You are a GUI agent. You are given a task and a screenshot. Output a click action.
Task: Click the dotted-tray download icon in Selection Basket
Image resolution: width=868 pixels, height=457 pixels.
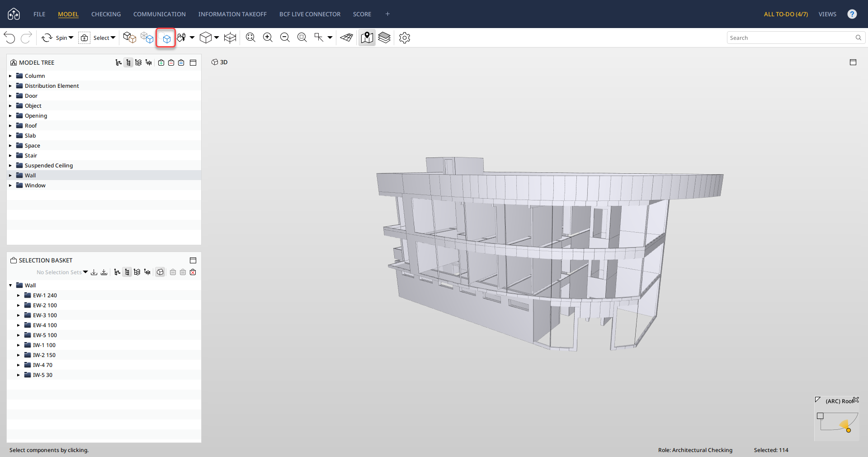click(104, 272)
